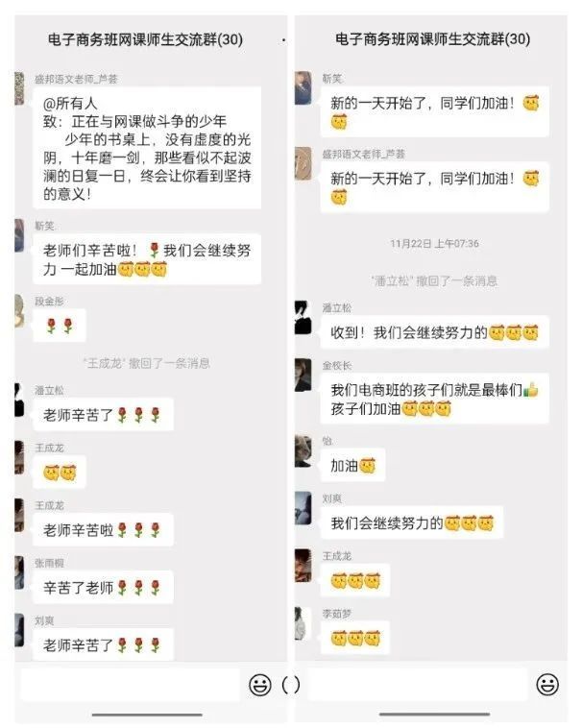Image resolution: width=582 pixels, height=728 pixels.
Task: Open right group title 电子商务班网课师生交流群
Action: [x=432, y=39]
